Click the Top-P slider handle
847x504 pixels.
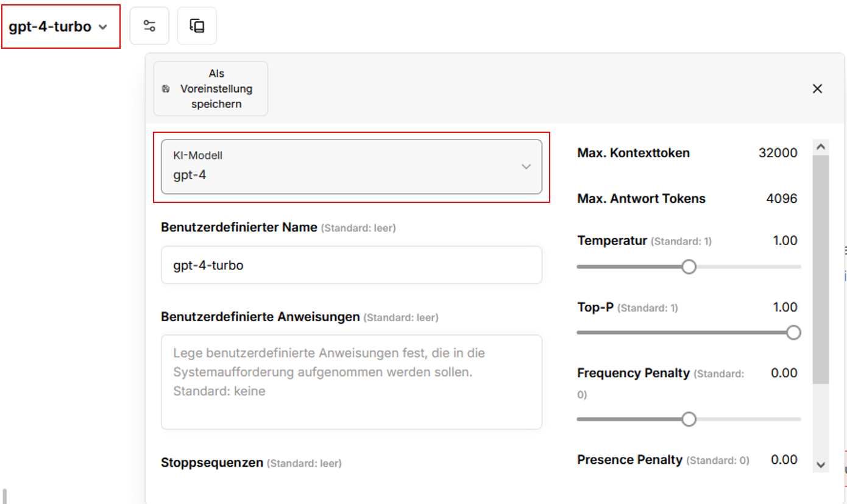pos(793,333)
